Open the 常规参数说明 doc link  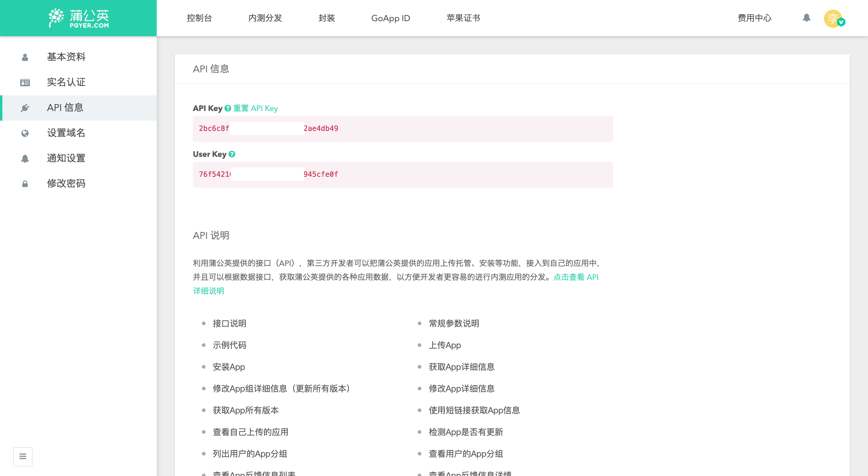pos(454,323)
